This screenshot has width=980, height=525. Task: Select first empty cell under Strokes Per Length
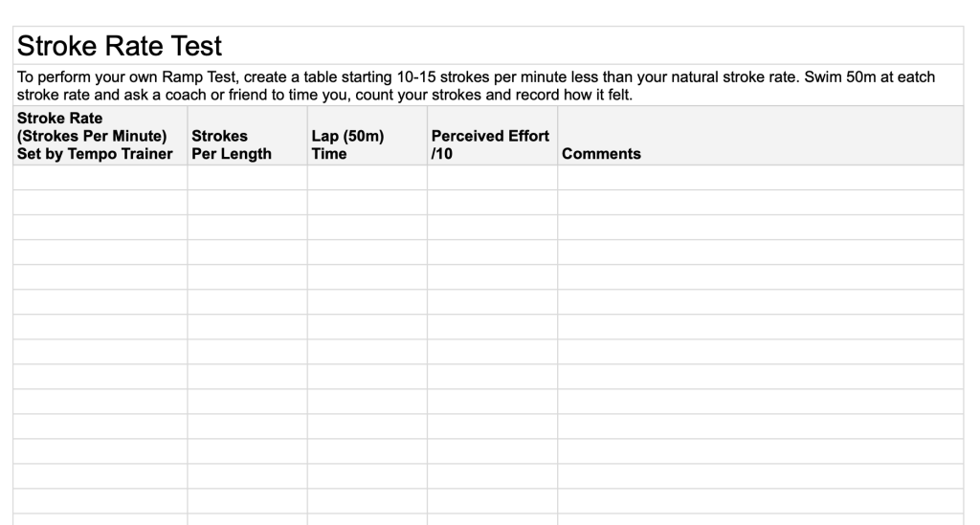[x=247, y=178]
